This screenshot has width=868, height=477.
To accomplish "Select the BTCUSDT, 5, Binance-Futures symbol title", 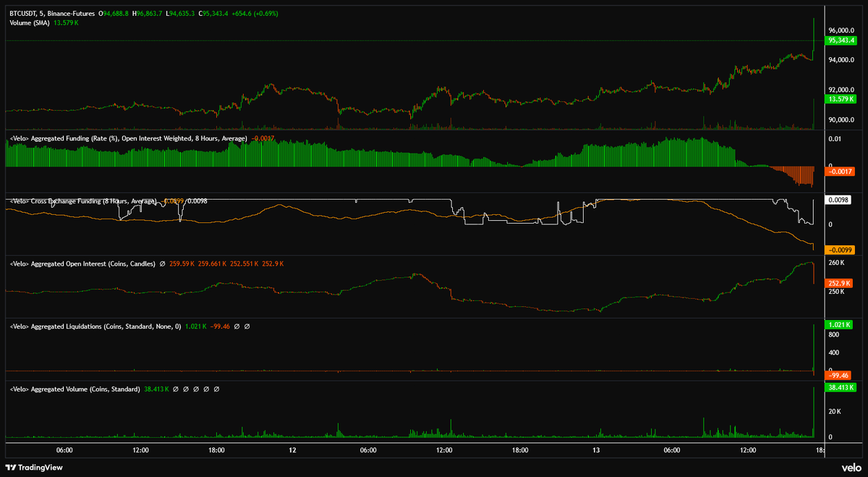I will pyautogui.click(x=51, y=14).
